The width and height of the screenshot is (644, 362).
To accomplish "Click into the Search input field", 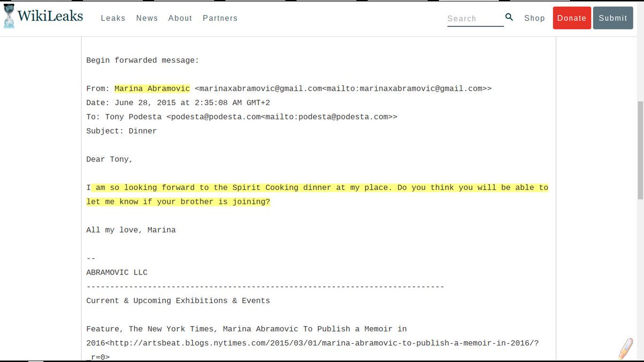I will click(475, 18).
